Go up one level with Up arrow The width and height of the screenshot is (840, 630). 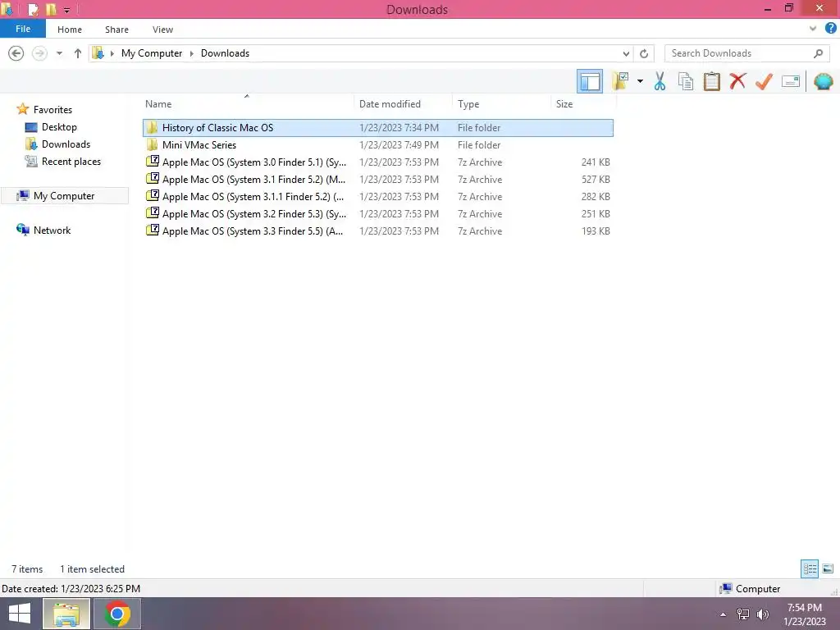(x=78, y=53)
